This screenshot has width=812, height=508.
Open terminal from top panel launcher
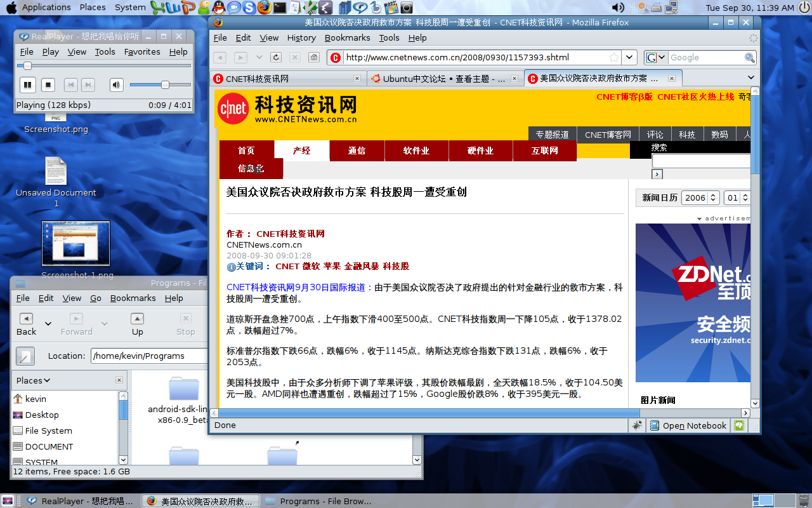pos(279,8)
